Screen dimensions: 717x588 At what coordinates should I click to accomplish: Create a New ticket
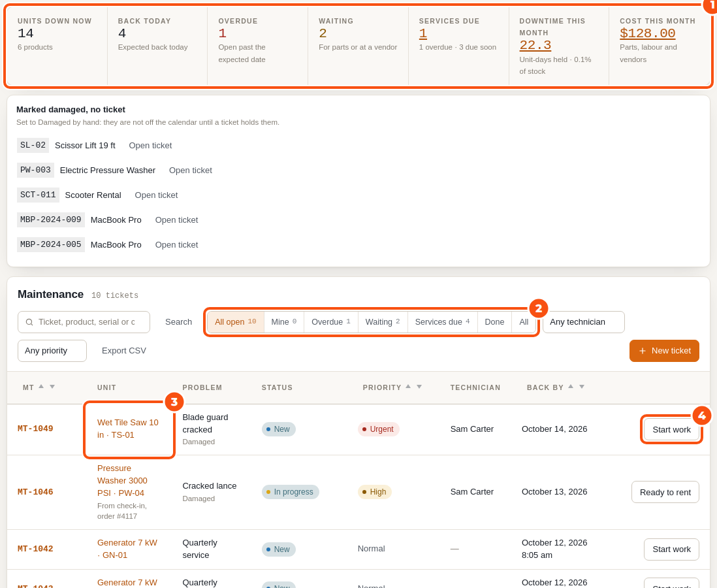pos(664,350)
